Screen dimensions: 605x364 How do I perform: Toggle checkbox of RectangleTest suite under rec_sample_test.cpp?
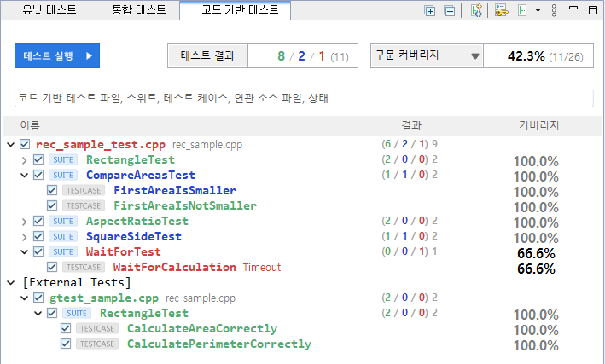tap(38, 159)
